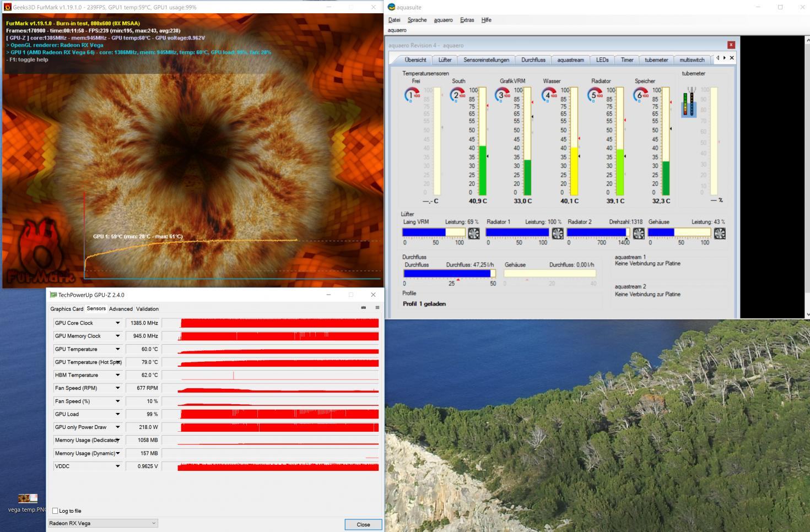
Task: Click the South sensor 2 gauge icon
Action: [458, 95]
